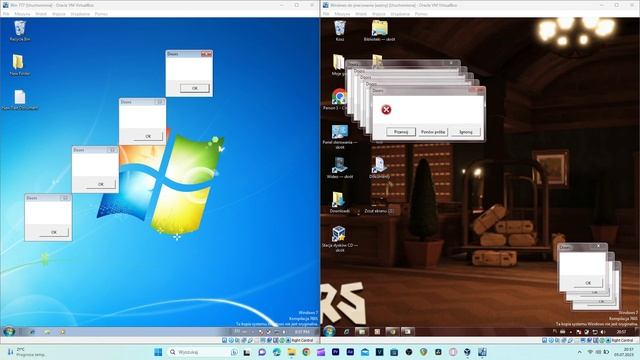
Task: Click the 8:57 PM clock in the blue-wallpaper VM
Action: point(302,332)
